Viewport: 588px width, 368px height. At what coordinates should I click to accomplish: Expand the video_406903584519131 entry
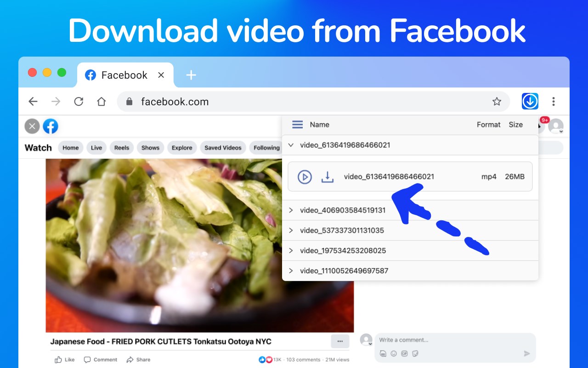[x=291, y=210]
